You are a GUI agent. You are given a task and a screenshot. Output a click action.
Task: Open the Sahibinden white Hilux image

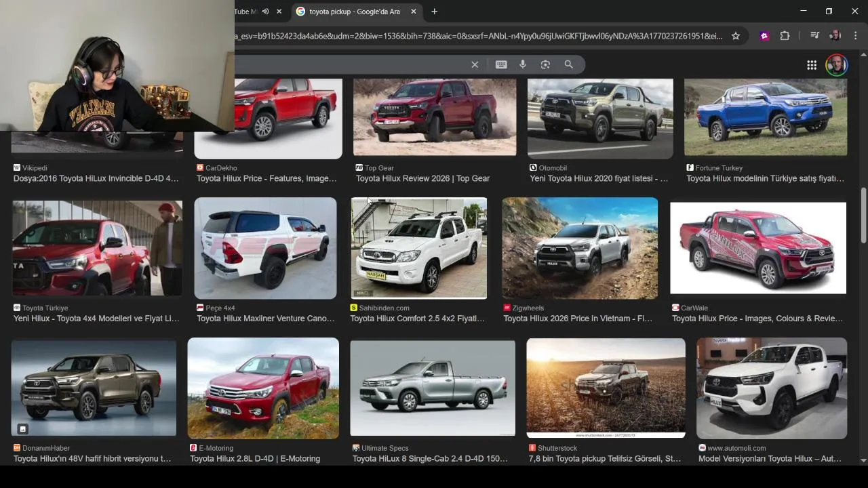pyautogui.click(x=419, y=248)
